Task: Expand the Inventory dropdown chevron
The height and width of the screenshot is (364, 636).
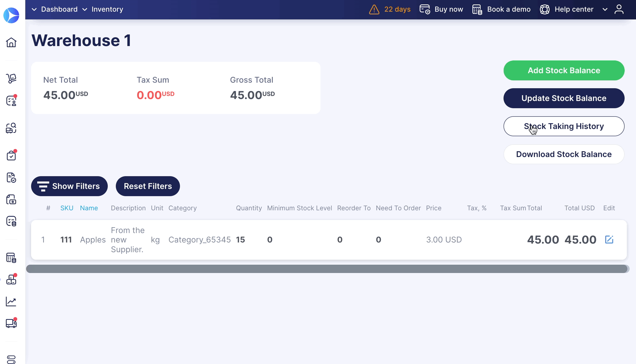Action: 85,9
